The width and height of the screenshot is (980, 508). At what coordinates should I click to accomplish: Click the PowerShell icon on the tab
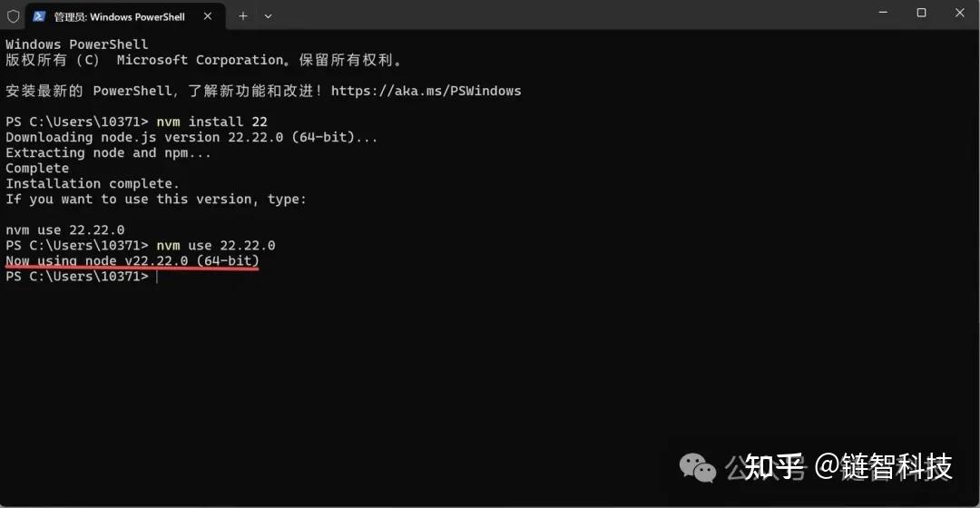tap(39, 16)
